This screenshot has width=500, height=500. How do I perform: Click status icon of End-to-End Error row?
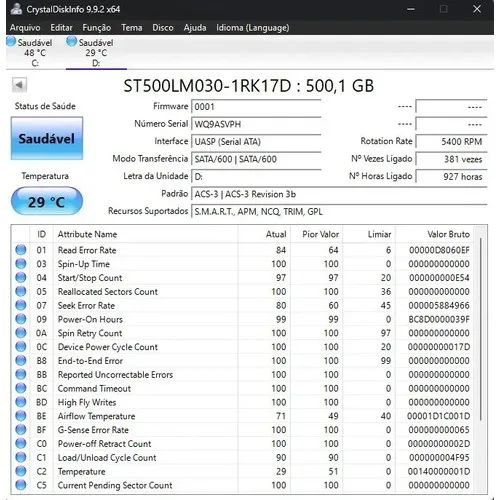[x=21, y=360]
